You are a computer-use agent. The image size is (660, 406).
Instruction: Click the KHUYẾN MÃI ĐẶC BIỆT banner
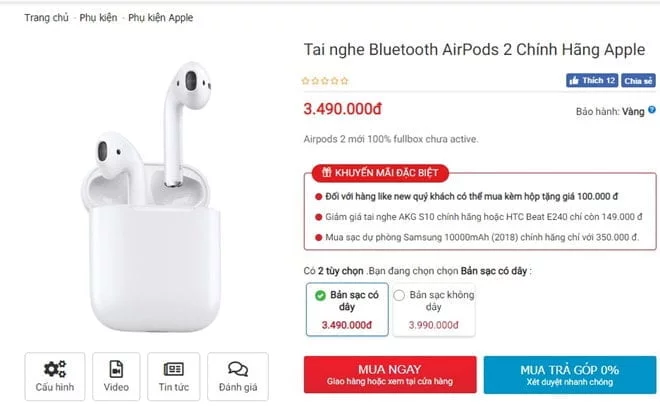pos(380,172)
